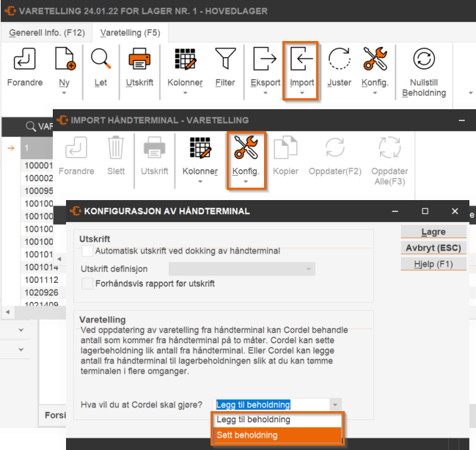Click Forandre icon in Import Håndterminal window
476x450 pixels.
click(x=76, y=147)
